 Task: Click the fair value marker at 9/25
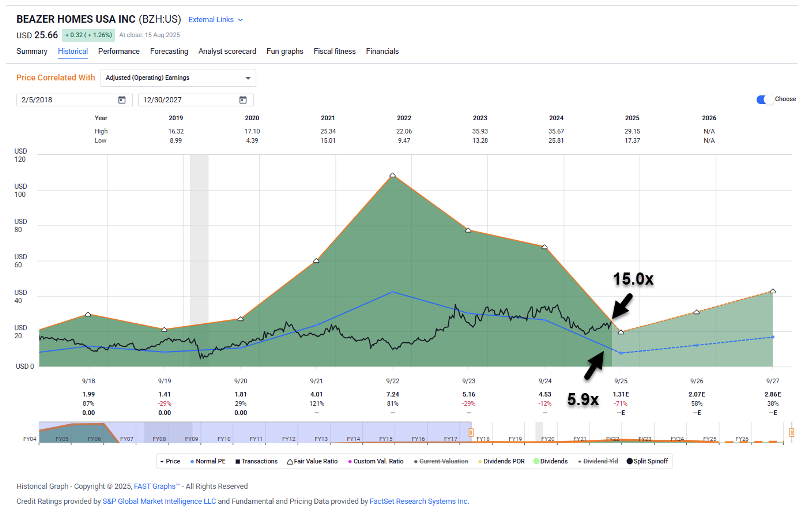[621, 332]
